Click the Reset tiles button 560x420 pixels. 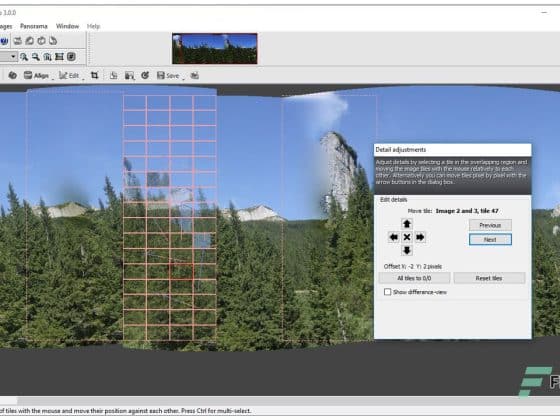[489, 278]
